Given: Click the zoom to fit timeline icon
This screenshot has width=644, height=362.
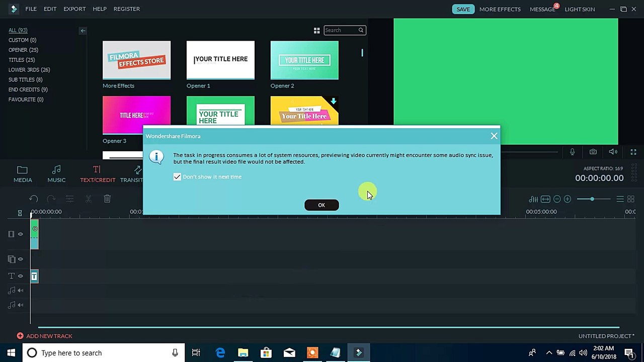Looking at the screenshot, I should [545, 199].
